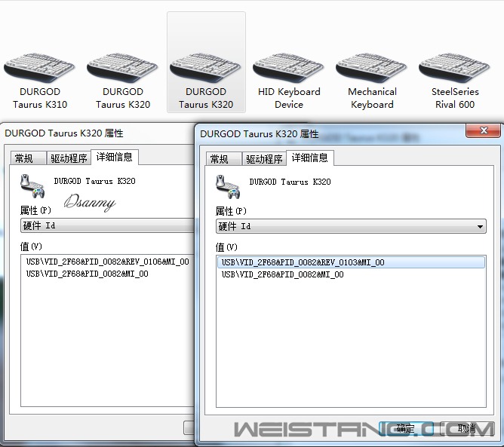Open 常规 tab in back properties window
The width and height of the screenshot is (504, 447).
28,158
